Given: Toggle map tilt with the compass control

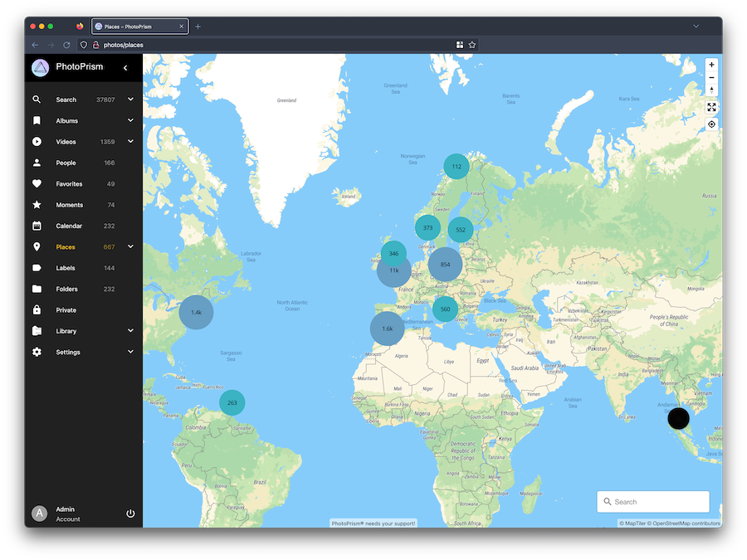Looking at the screenshot, I should pyautogui.click(x=711, y=90).
